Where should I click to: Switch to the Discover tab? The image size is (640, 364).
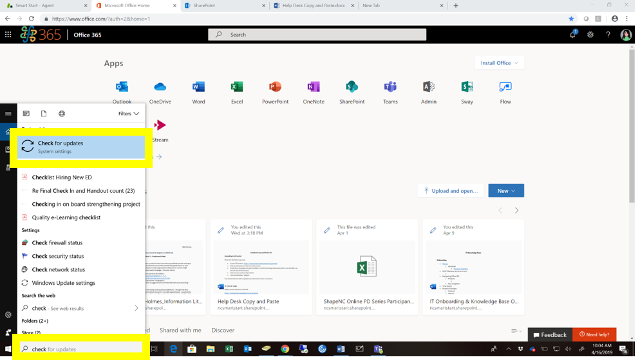223,330
